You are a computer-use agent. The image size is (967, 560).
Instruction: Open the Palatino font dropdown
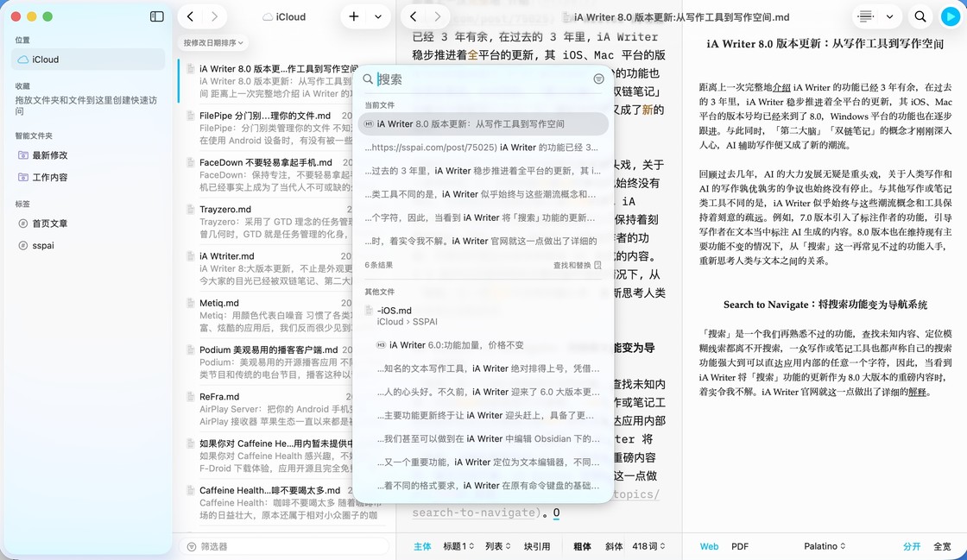point(825,546)
